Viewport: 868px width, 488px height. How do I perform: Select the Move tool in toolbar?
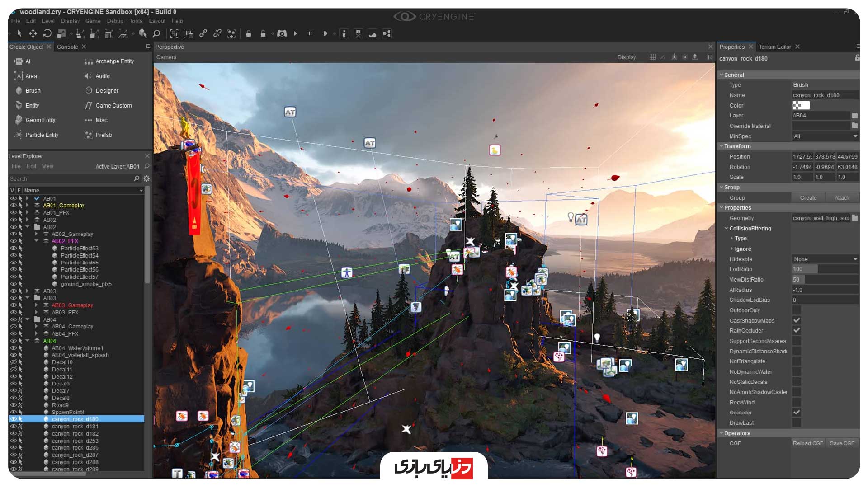click(33, 33)
